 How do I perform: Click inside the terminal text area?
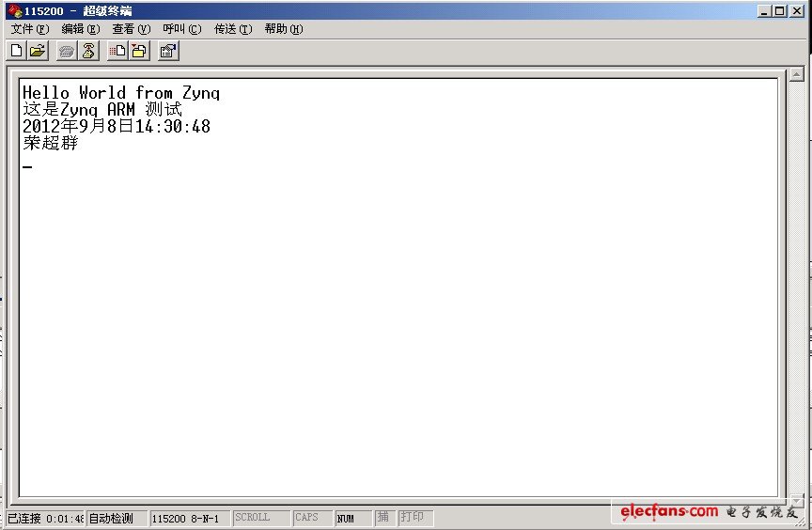point(395,301)
